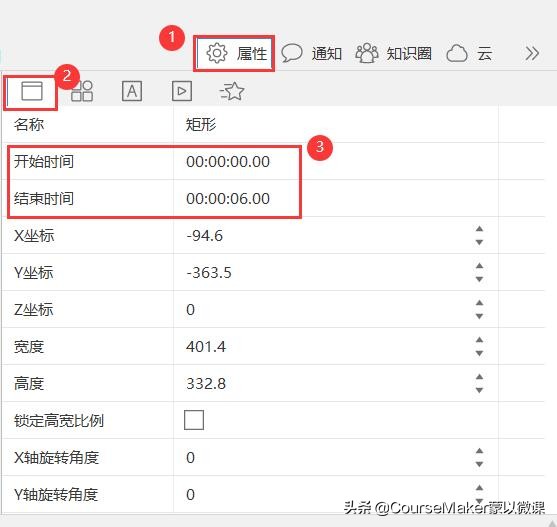Screen dimensions: 557x527
Task: Edit the 结束时间 value 00:00:06.00
Action: tap(228, 199)
